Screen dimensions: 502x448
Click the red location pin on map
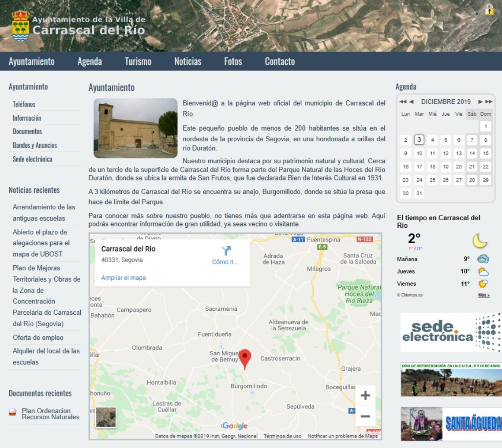coord(245,358)
